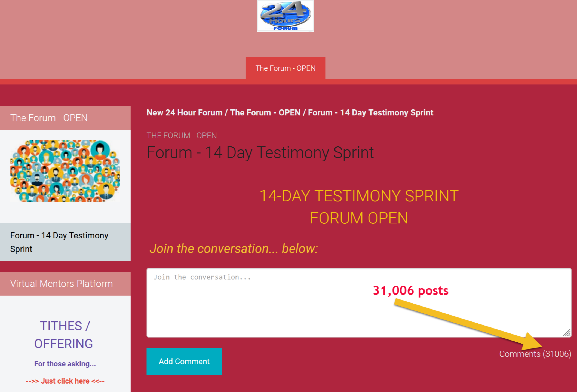This screenshot has width=577, height=392.
Task: Click the 14 Day Testimony Sprint breadcrumb
Action: [371, 112]
